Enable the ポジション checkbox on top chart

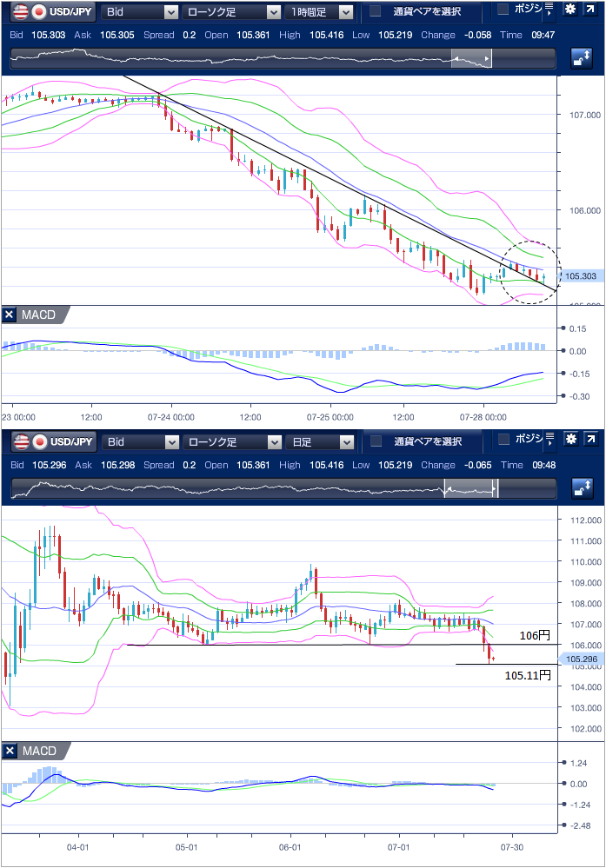pyautogui.click(x=503, y=10)
